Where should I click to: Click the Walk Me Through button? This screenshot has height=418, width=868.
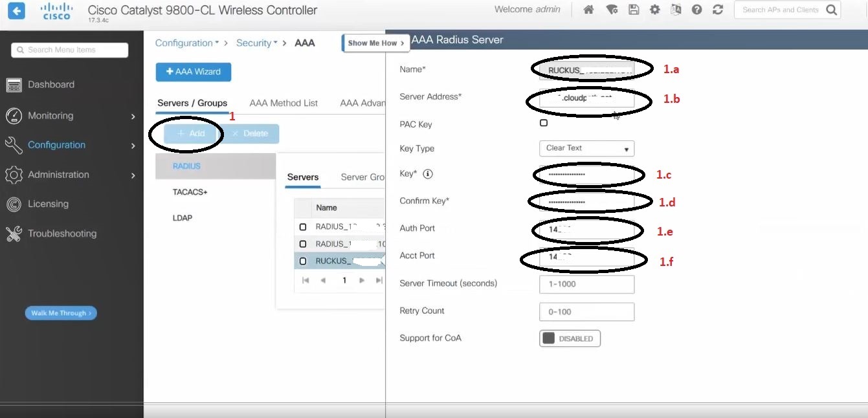point(61,313)
